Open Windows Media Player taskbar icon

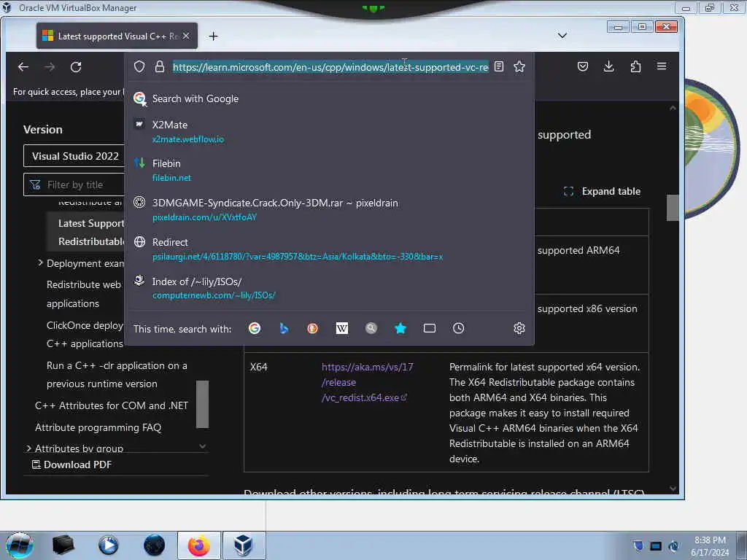[109, 545]
